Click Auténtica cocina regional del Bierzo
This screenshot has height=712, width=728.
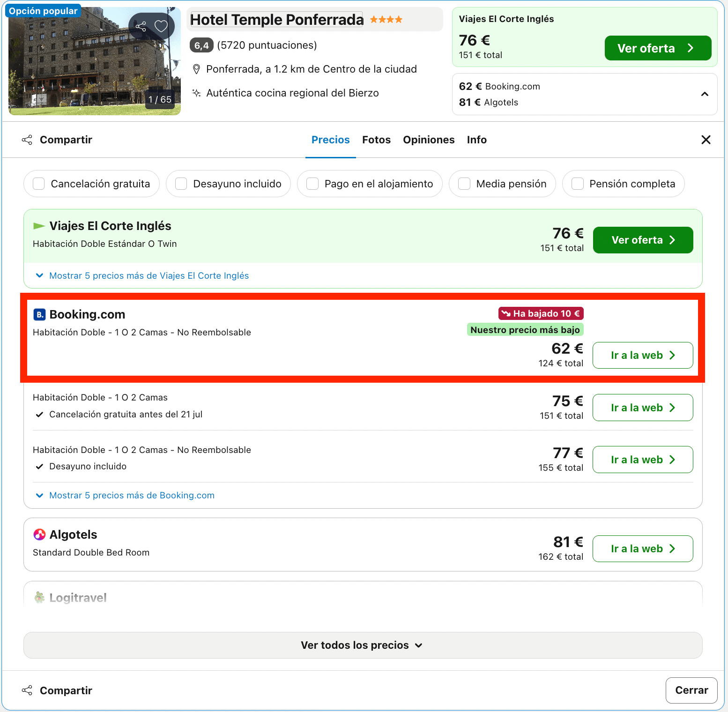point(292,93)
